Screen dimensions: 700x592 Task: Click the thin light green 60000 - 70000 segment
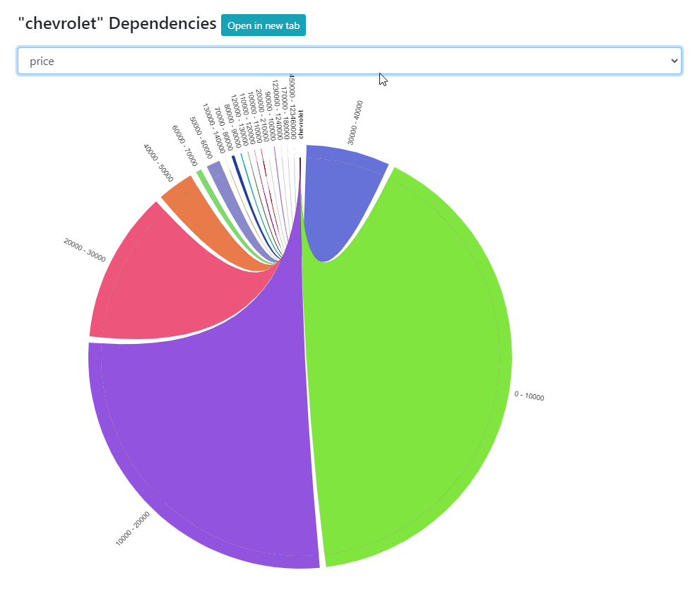[201, 174]
